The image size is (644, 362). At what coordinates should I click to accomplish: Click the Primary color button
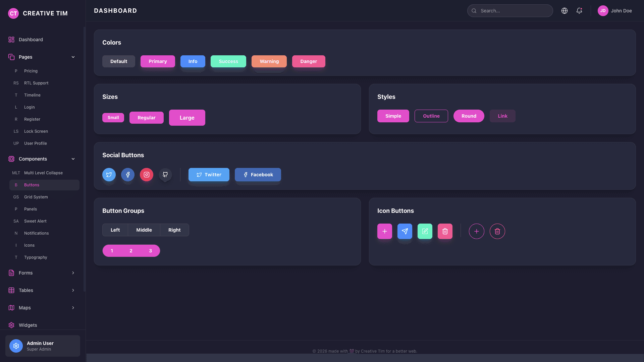158,61
